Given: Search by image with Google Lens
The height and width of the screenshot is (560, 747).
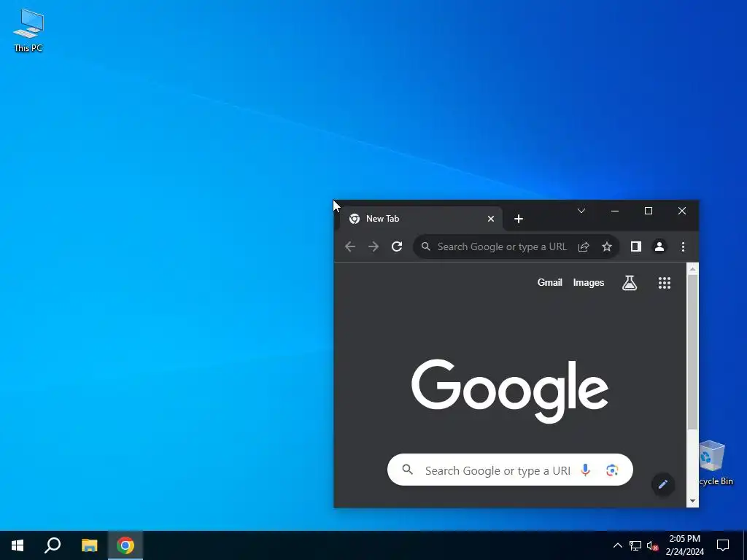Looking at the screenshot, I should (612, 470).
